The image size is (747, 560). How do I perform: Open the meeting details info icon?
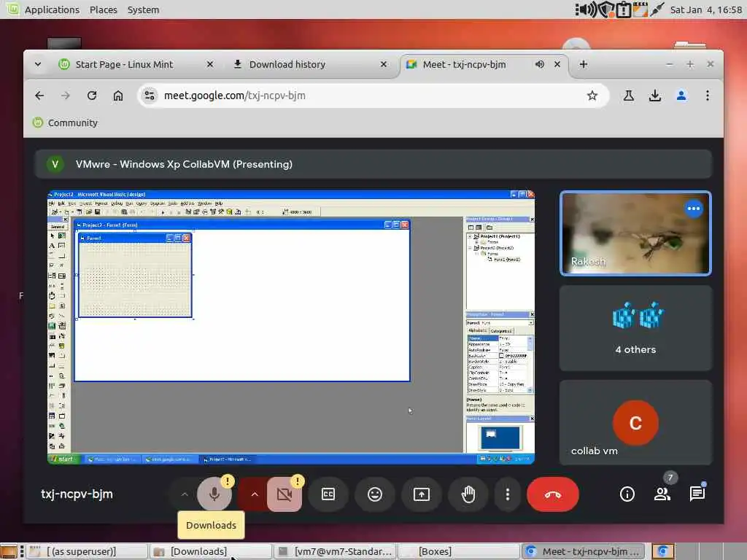tap(627, 494)
